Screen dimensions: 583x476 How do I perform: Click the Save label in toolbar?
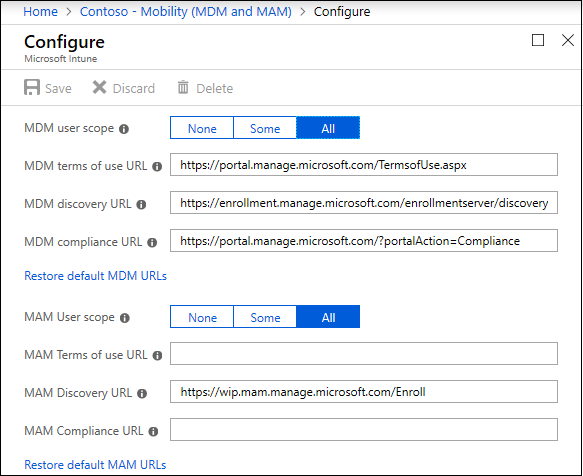(58, 89)
